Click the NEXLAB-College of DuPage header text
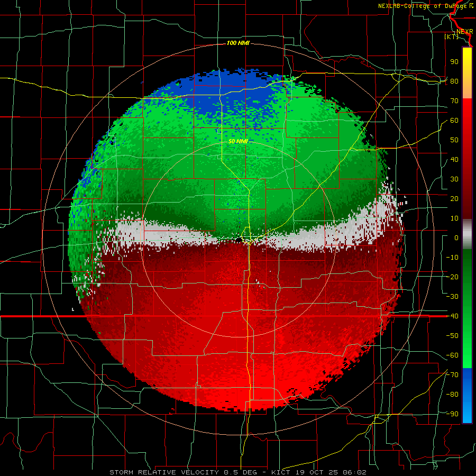The height and width of the screenshot is (476, 476). tap(425, 6)
